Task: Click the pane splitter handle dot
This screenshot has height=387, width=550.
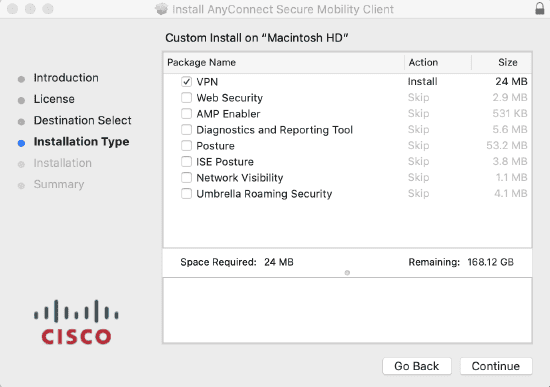Action: pyautogui.click(x=347, y=273)
